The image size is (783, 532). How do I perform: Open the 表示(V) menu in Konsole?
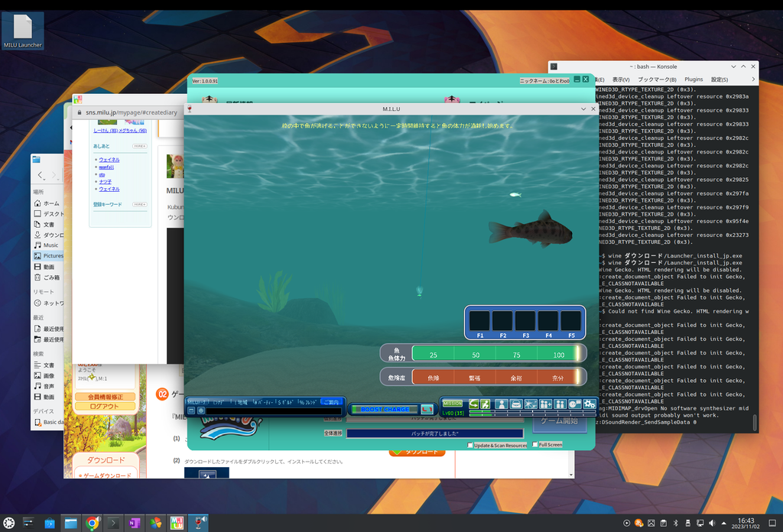click(x=621, y=79)
